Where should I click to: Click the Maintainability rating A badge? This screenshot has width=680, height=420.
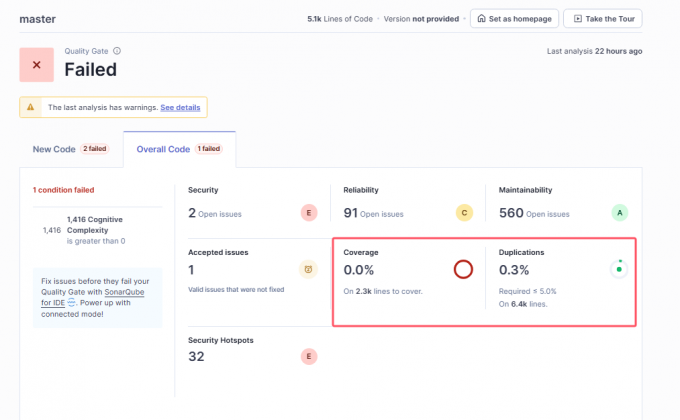tap(620, 212)
